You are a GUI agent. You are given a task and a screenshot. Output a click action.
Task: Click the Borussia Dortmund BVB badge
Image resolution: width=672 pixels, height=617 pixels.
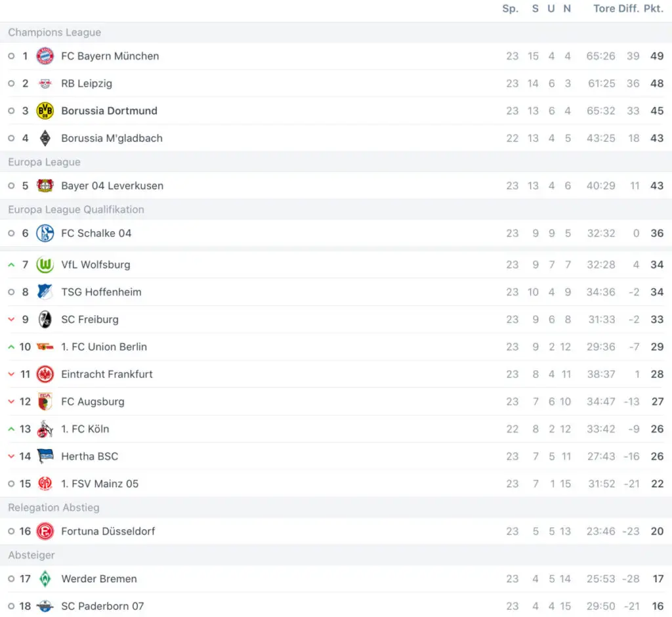coord(45,111)
